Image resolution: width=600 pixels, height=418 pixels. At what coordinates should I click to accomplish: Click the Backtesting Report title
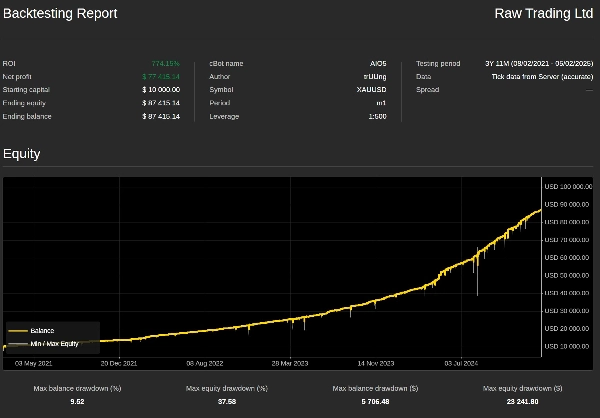coord(60,14)
